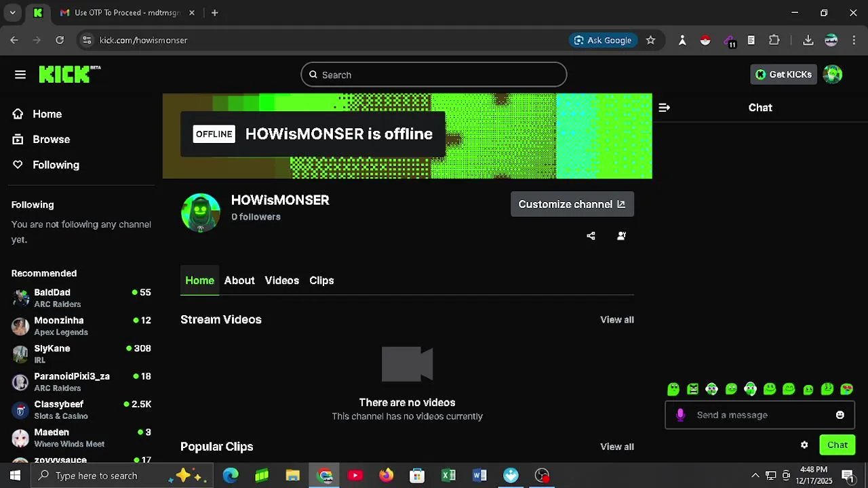Open Following in the sidebar

click(x=45, y=165)
